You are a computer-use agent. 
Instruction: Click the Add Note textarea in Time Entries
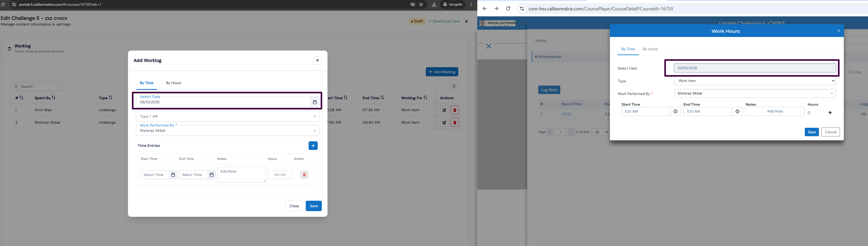tap(242, 175)
